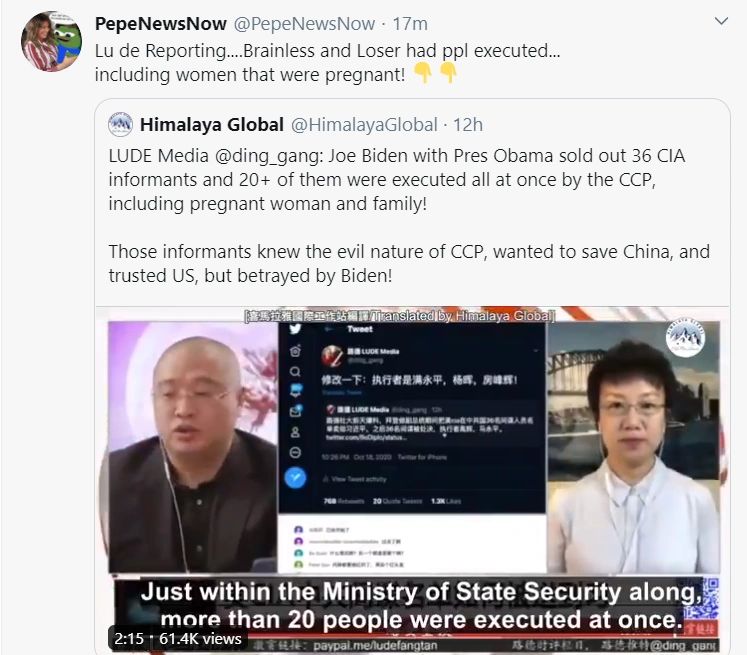Open Himalaya Global small avatar logo
This screenshot has width=747, height=655.
[x=120, y=124]
